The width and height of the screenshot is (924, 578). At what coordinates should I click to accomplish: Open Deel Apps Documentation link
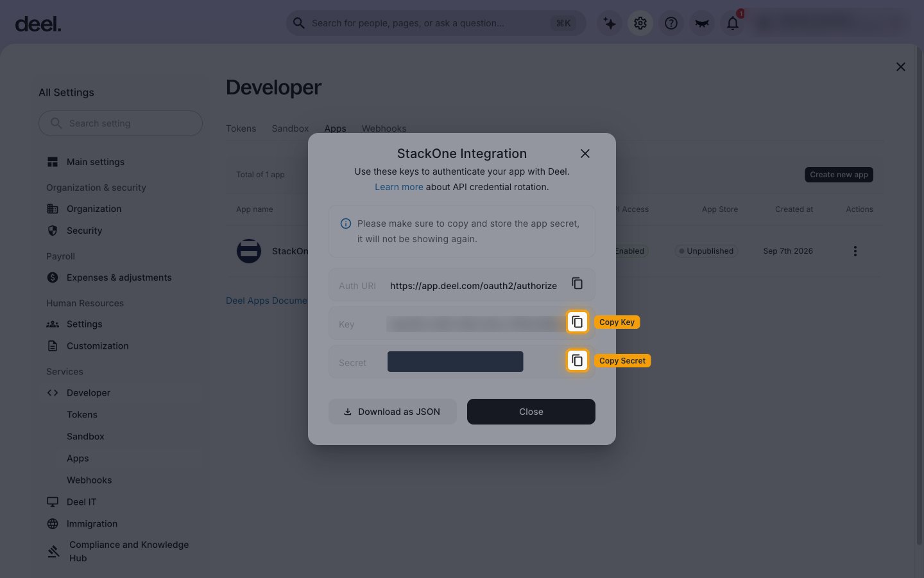[x=266, y=301]
